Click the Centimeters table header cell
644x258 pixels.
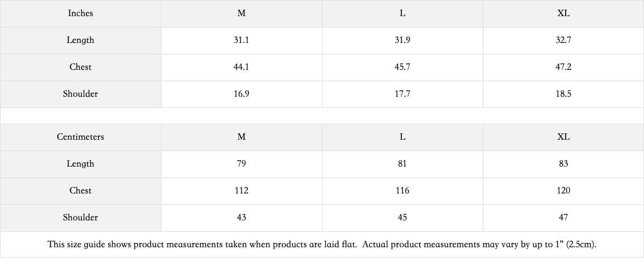click(x=80, y=137)
